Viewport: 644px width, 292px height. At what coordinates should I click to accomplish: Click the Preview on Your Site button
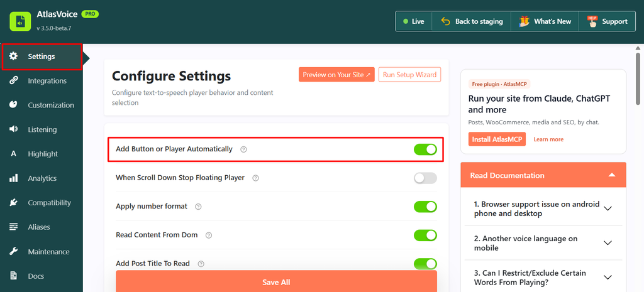[336, 75]
